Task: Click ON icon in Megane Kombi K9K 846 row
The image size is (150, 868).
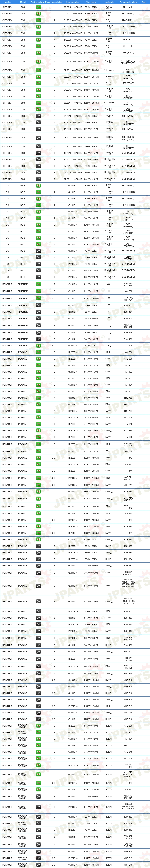Action: pos(38,830)
